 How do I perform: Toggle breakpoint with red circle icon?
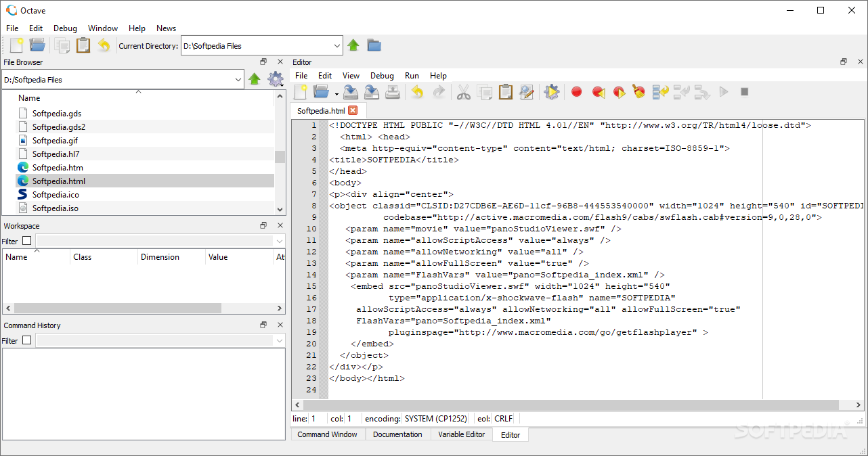577,92
